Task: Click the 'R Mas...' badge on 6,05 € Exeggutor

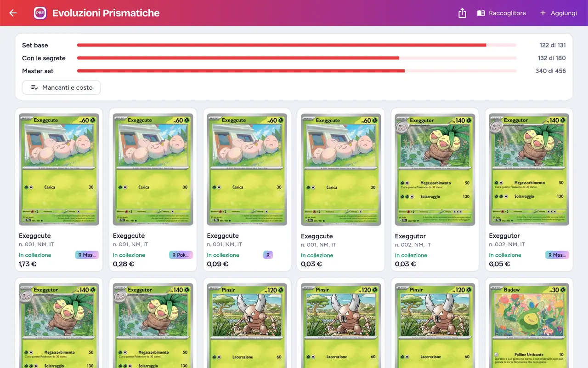Action: coord(557,255)
